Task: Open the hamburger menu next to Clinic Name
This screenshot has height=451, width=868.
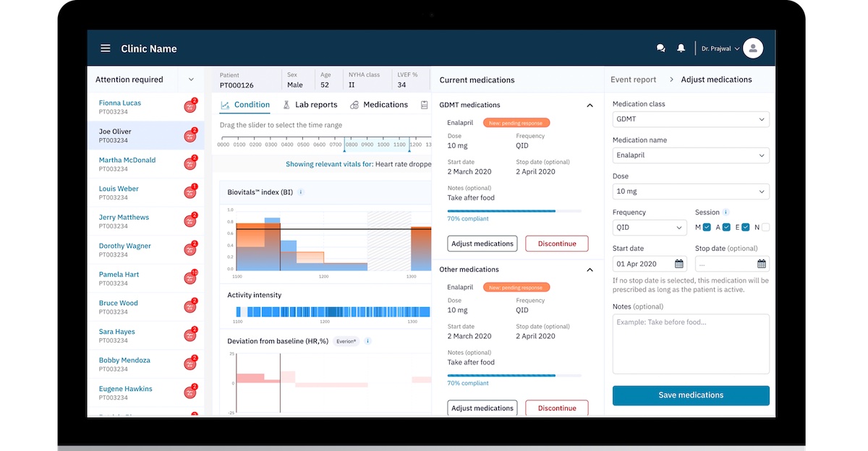Action: [x=106, y=48]
